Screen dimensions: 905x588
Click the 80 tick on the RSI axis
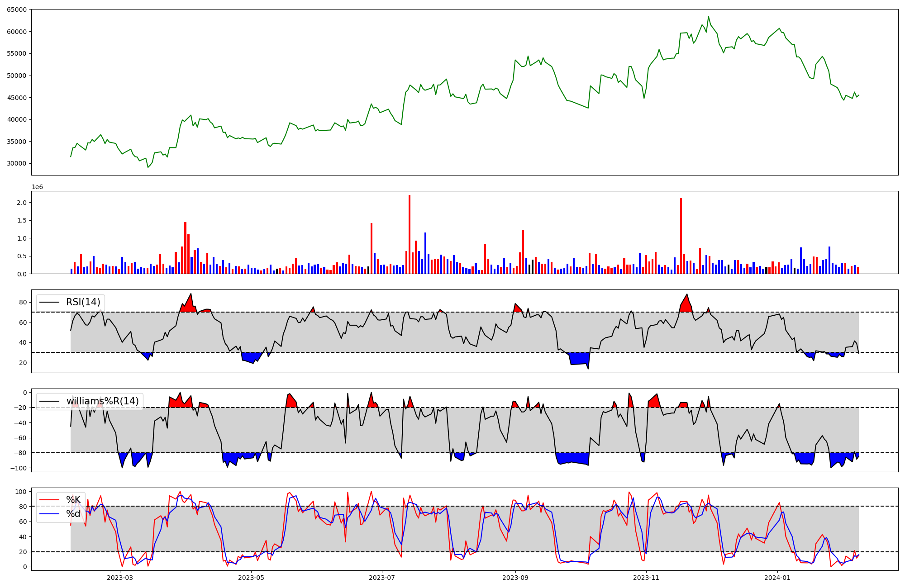pos(23,302)
